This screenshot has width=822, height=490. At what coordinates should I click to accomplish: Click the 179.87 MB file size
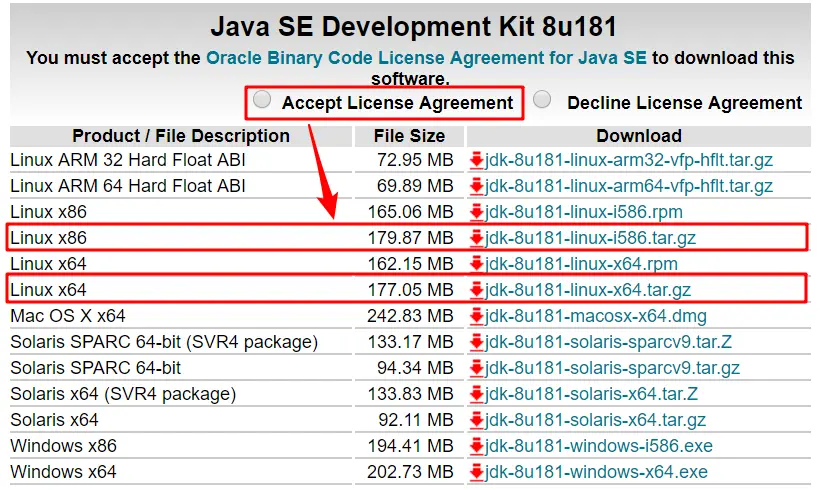410,238
